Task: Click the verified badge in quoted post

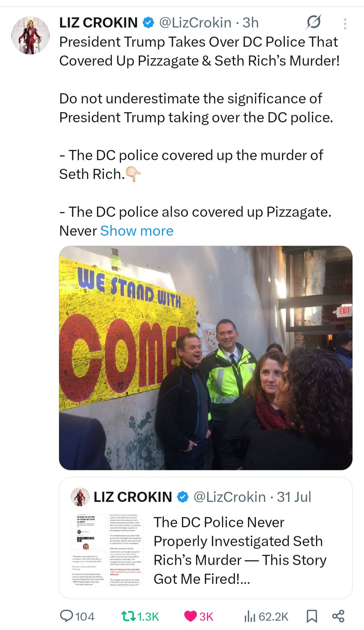Action: [x=183, y=497]
